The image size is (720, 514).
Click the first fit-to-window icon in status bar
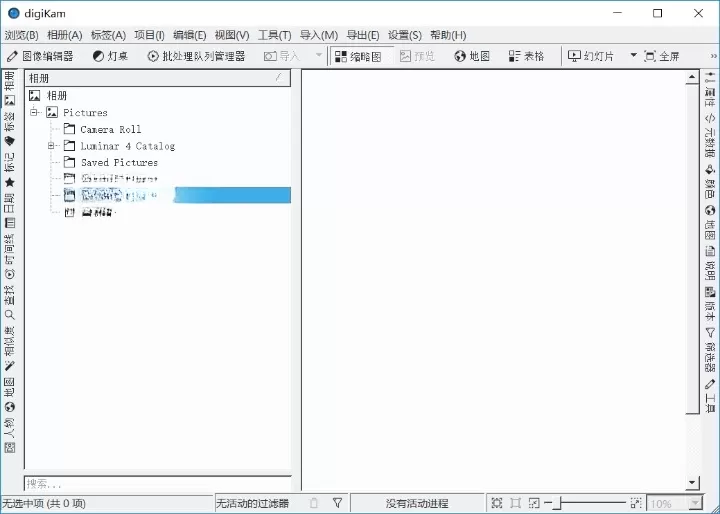tap(497, 503)
